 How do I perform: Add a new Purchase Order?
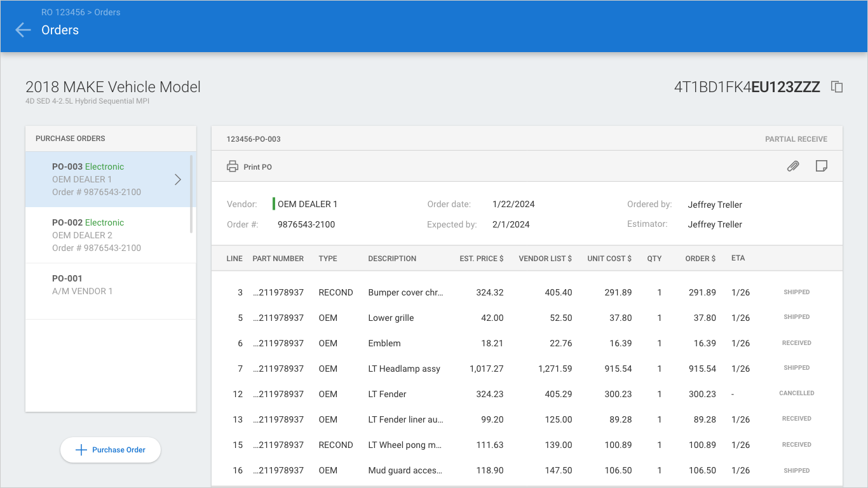click(111, 450)
